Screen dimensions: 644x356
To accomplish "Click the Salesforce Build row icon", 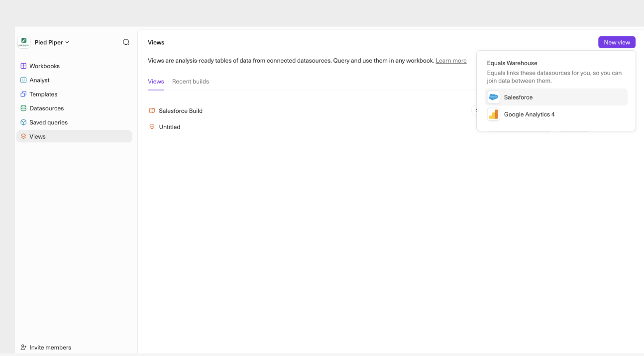I will 152,110.
